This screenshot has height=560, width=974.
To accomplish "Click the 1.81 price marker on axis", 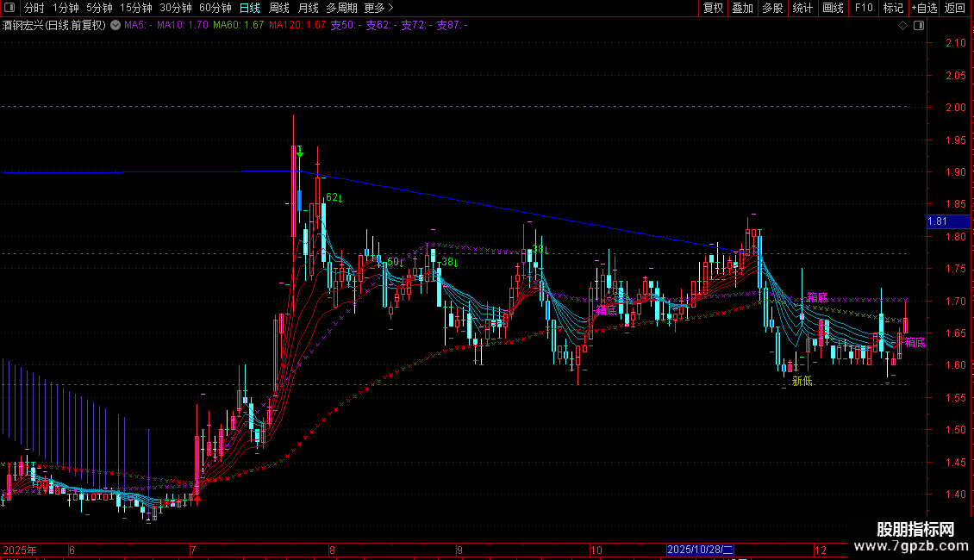I will pos(948,221).
